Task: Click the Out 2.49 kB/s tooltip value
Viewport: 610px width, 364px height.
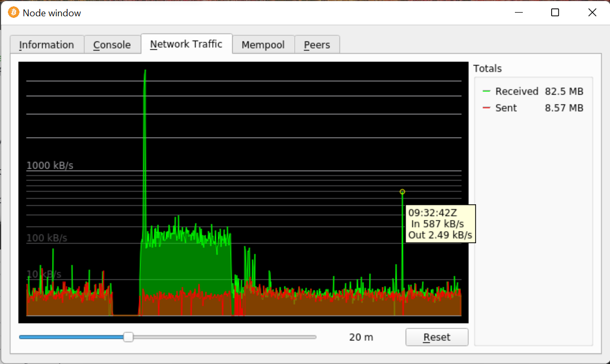Action: pos(440,235)
